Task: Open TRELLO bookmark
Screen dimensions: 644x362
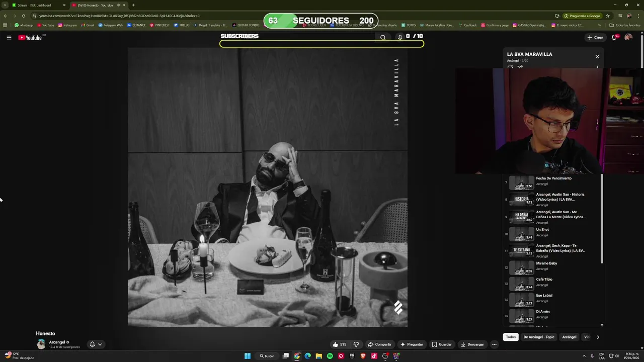Action: tap(182, 25)
